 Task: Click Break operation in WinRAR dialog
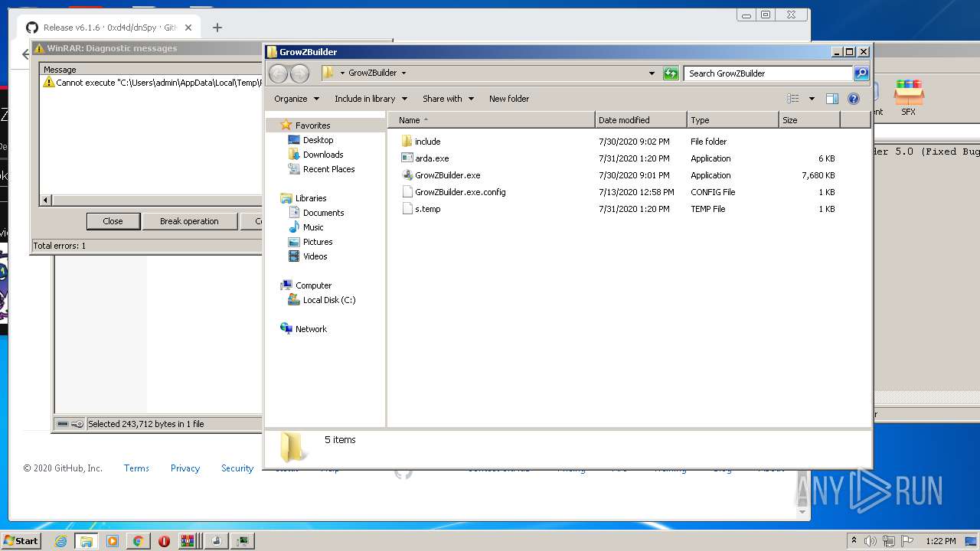tap(189, 221)
